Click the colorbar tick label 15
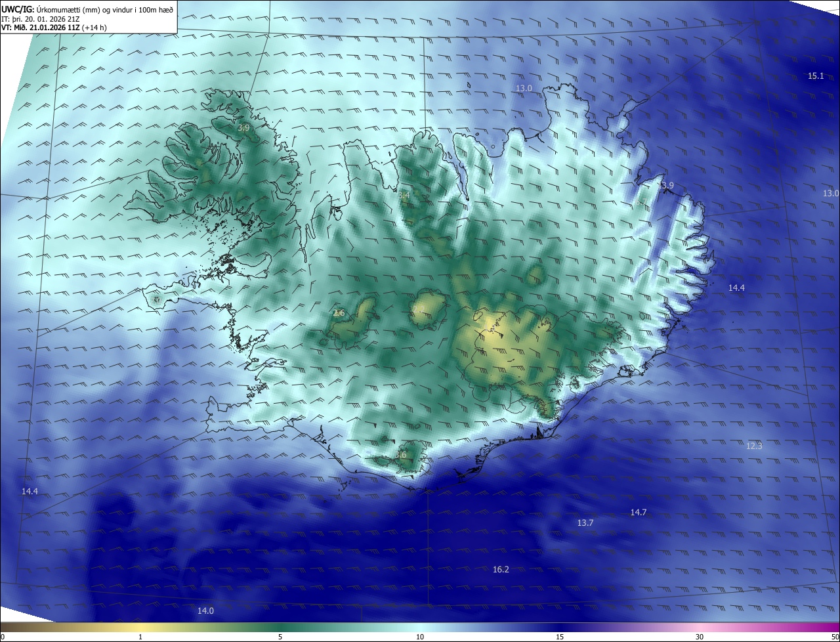This screenshot has height=642, width=840. click(560, 637)
